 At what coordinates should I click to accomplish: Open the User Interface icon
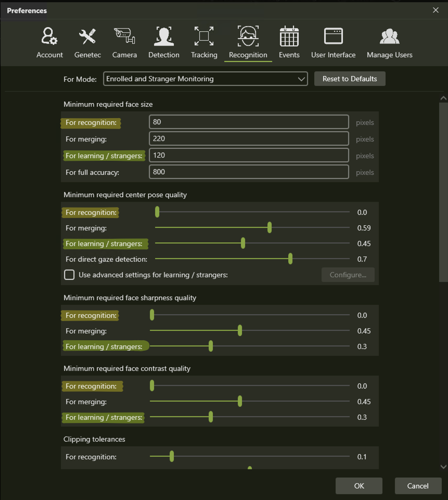point(333,36)
